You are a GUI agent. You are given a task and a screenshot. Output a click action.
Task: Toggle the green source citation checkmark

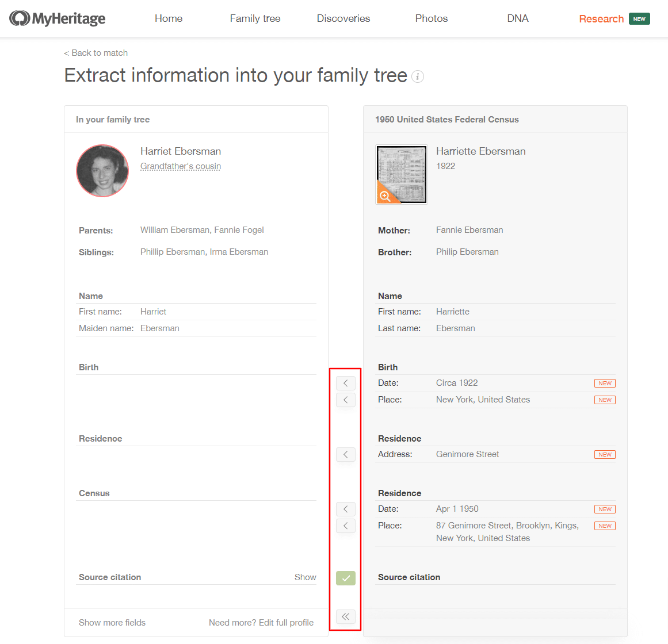click(345, 578)
